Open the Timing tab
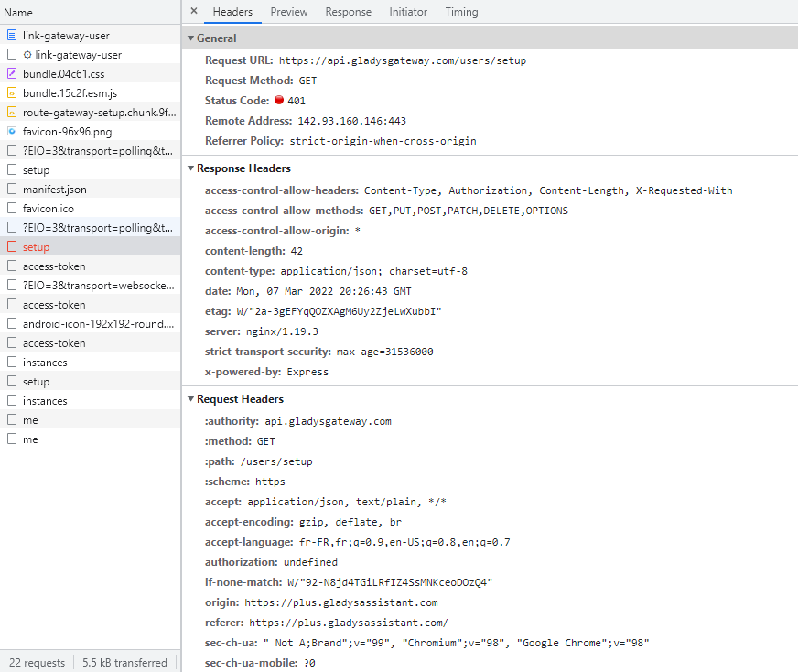This screenshot has width=798, height=672. [461, 12]
